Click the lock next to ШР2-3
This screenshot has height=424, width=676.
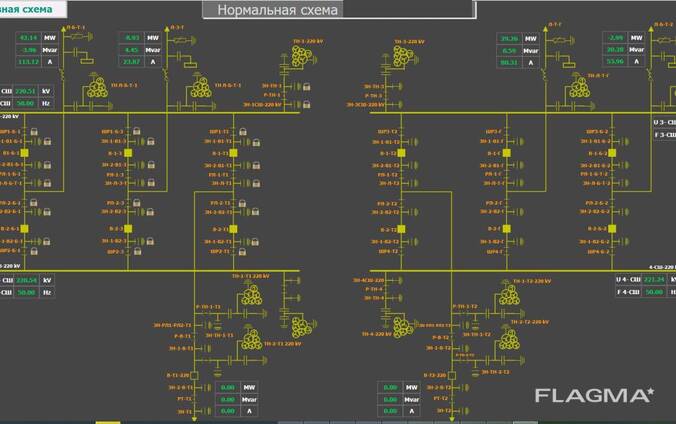point(138,251)
